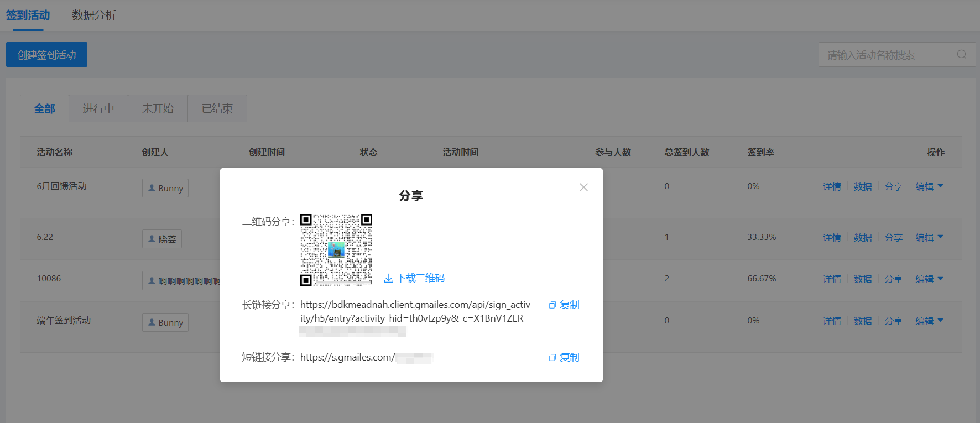Click the 总签到人数 column header
Viewport: 980px width, 423px height.
click(x=687, y=152)
